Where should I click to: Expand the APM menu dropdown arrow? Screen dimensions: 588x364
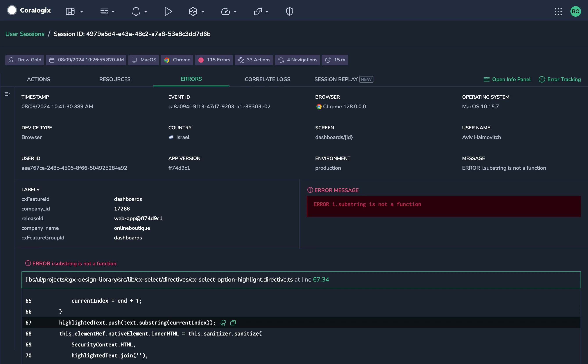(x=203, y=12)
